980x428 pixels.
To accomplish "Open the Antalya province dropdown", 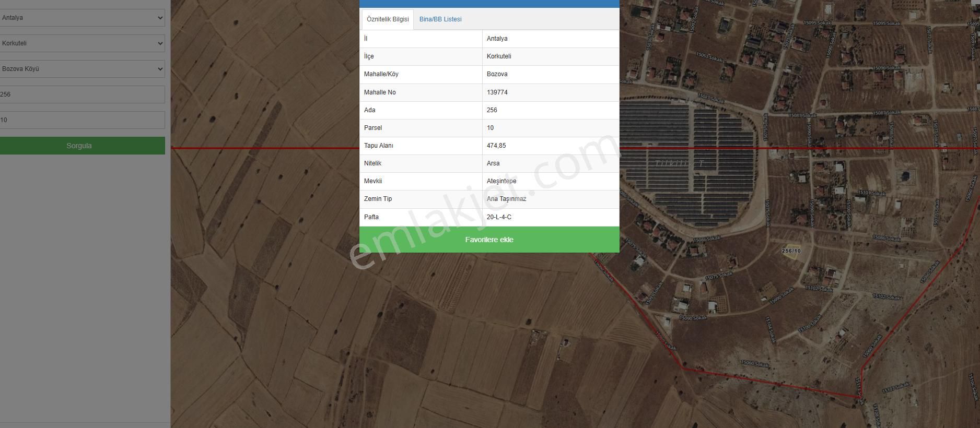I will (82, 18).
